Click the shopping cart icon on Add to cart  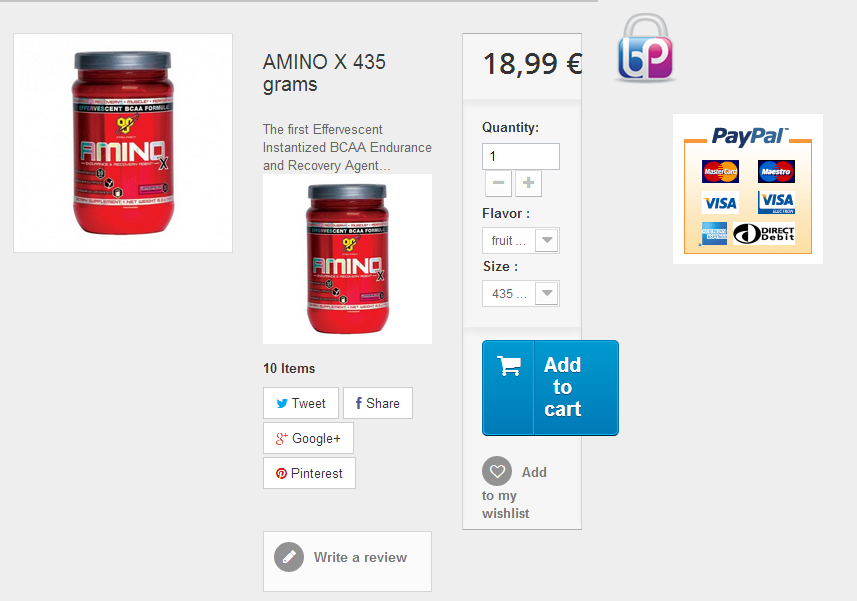509,366
